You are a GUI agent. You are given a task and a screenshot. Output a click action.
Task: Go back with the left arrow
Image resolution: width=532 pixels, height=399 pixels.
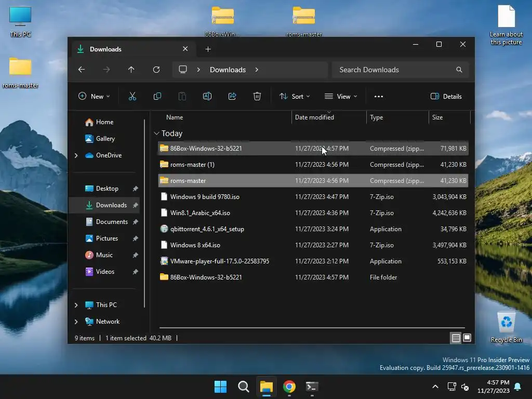pyautogui.click(x=82, y=70)
